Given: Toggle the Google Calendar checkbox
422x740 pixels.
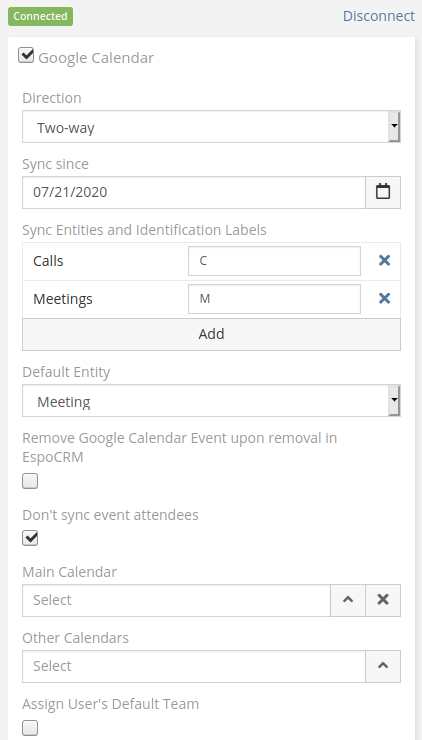Looking at the screenshot, I should 26,55.
